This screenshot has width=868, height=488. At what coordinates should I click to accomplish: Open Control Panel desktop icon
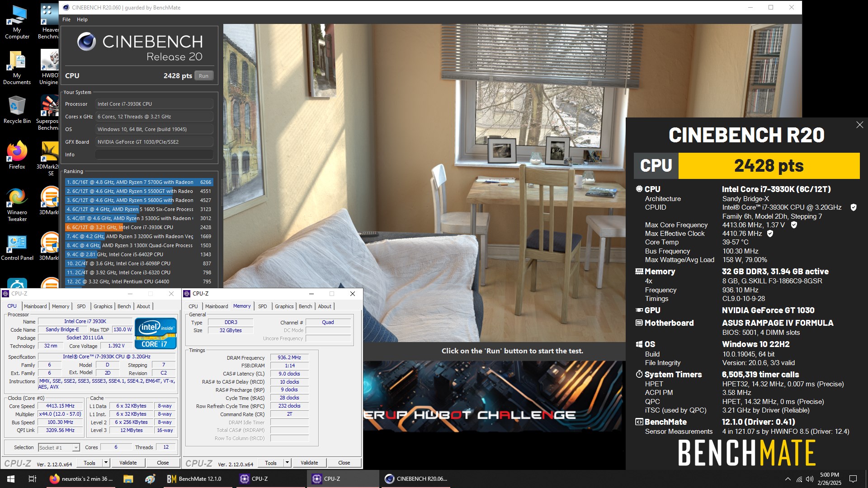(17, 248)
